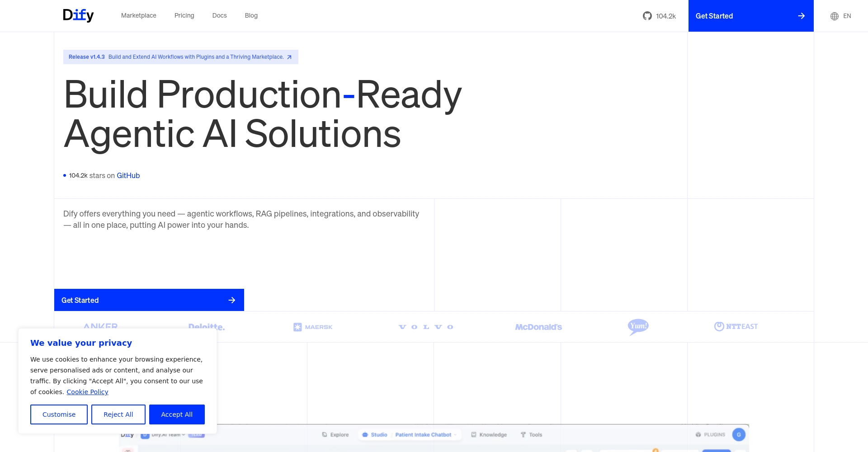The width and height of the screenshot is (868, 452).
Task: Click the Deloitte logo
Action: [x=207, y=326]
